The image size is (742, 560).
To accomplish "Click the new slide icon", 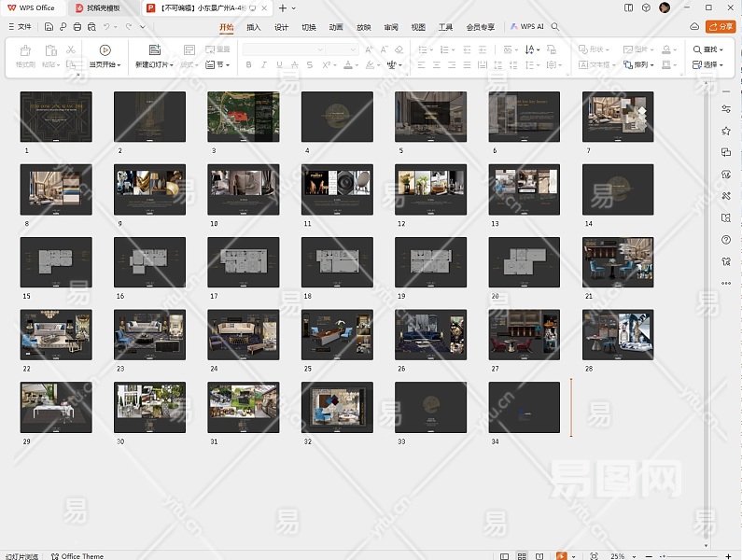I will tap(153, 49).
